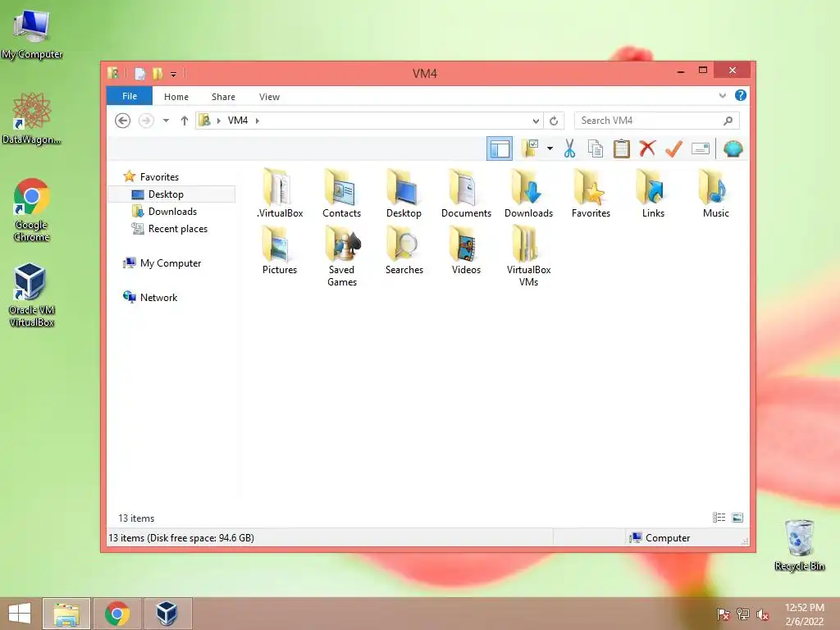Select My Computer in the navigation pane
Screen dimensions: 840x630
click(171, 263)
